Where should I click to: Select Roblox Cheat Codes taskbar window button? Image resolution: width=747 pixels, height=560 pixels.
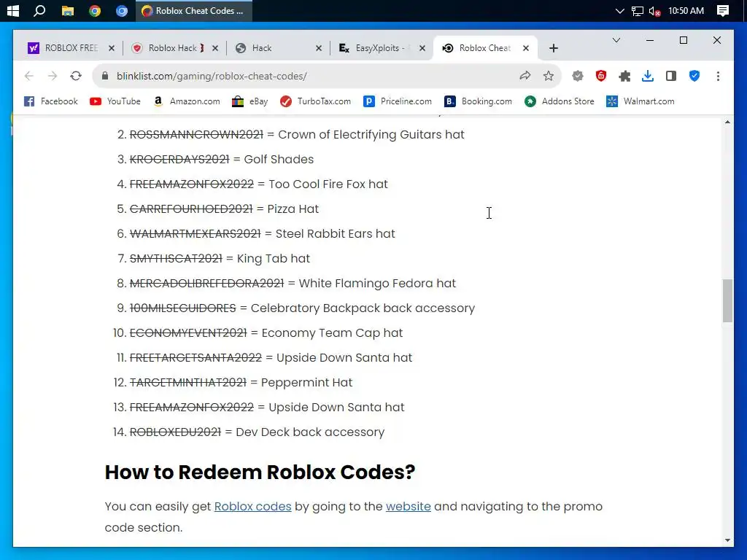click(194, 10)
